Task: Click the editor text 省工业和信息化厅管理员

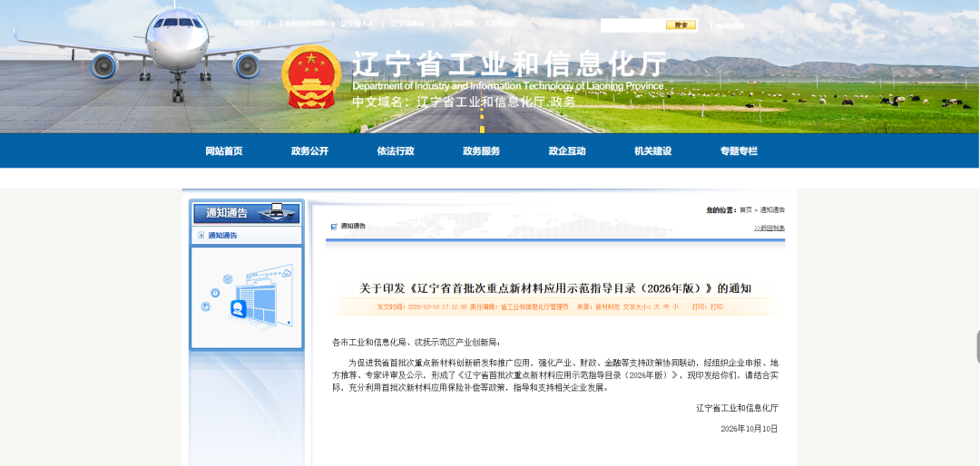Action: click(x=534, y=307)
